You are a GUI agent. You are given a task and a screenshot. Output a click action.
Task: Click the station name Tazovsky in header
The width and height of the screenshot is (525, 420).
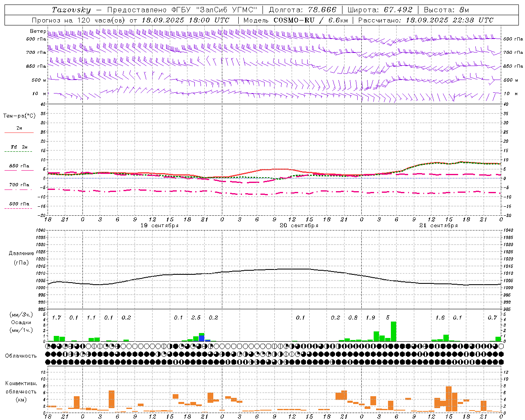[71, 10]
